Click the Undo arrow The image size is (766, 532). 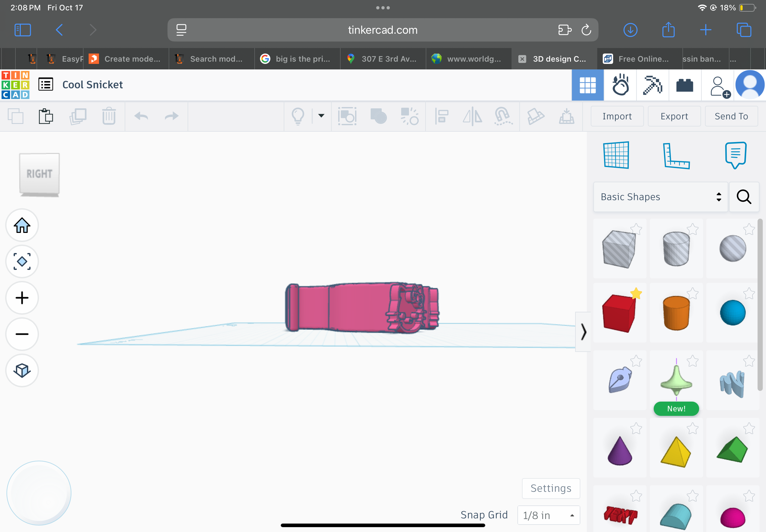142,116
